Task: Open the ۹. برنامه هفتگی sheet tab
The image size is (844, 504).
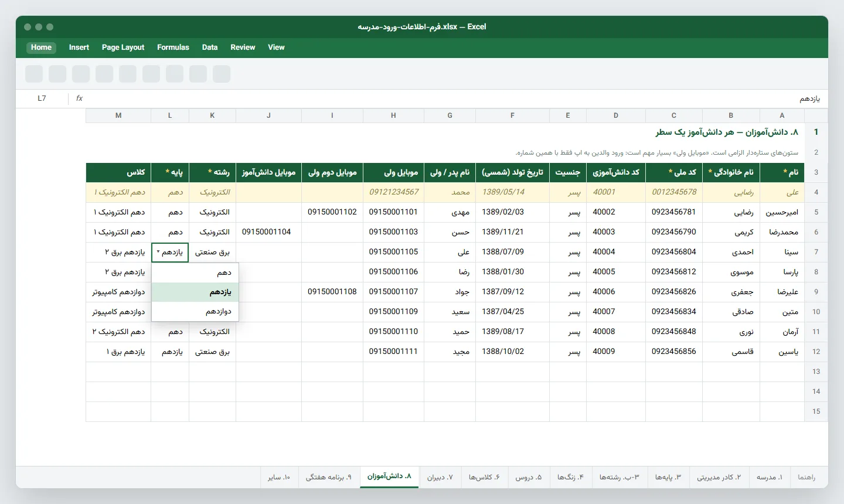Action: pyautogui.click(x=329, y=477)
